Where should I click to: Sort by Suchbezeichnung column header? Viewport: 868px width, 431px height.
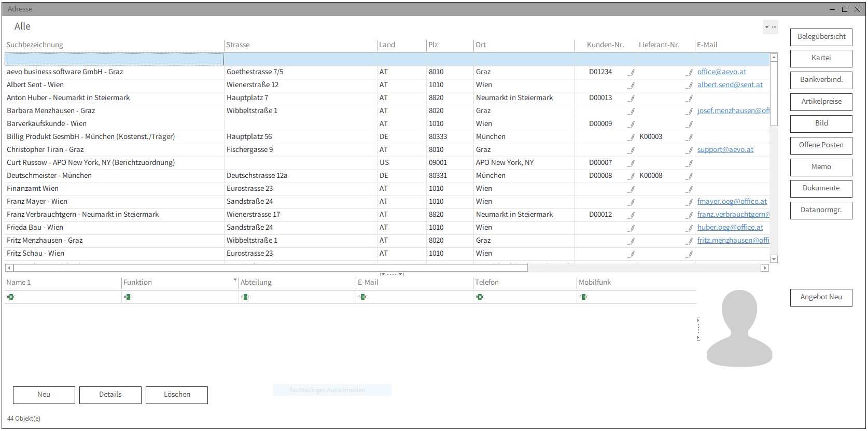point(115,45)
